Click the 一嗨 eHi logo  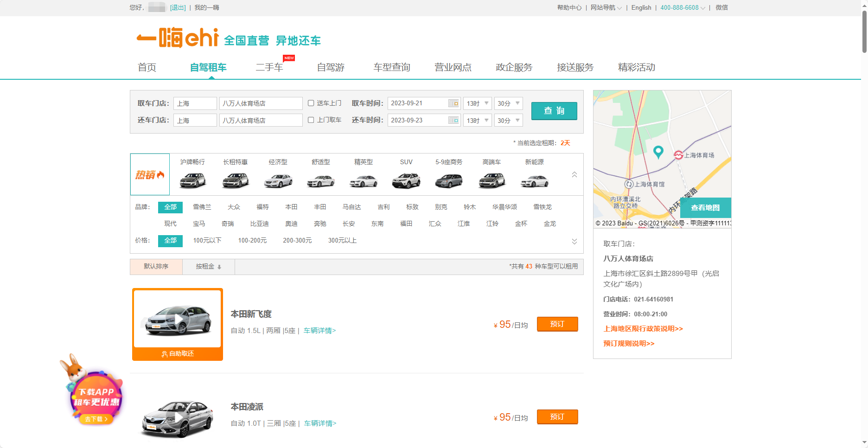click(x=178, y=38)
